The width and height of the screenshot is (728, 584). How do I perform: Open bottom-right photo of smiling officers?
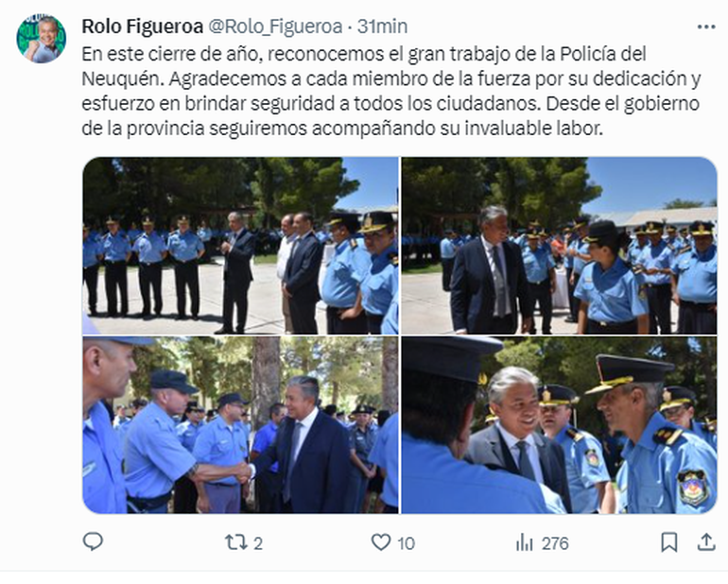560,424
